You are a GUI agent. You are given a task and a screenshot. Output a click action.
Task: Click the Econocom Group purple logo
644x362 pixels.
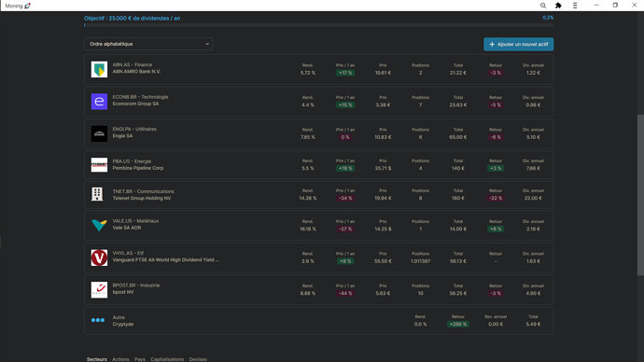tap(99, 102)
